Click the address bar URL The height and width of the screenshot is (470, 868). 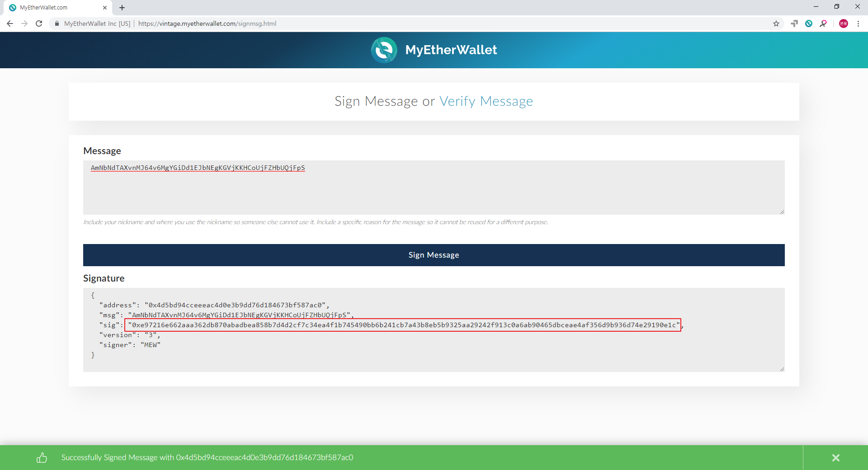(x=207, y=23)
